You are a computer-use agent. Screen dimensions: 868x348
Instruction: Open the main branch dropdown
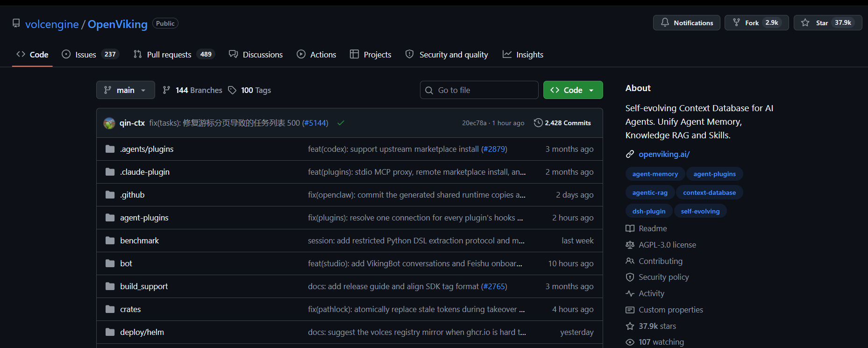coord(125,90)
